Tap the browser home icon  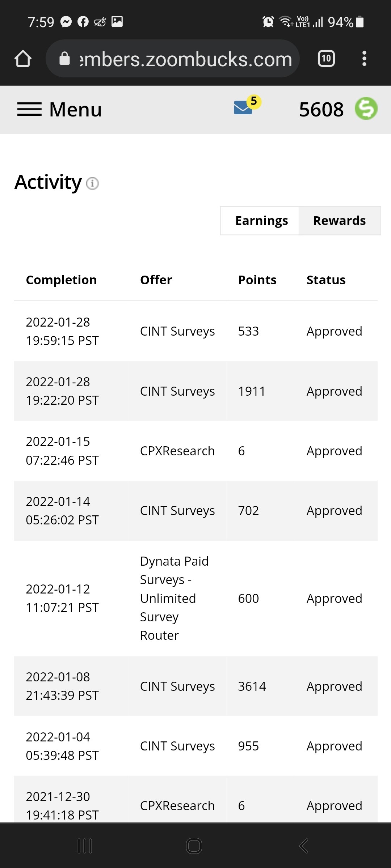(23, 59)
